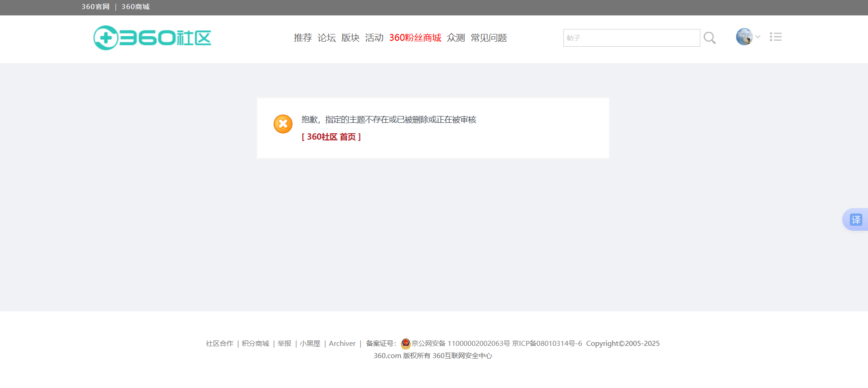Click 京公网安备 11000002002063号 link
868x388 pixels.
tap(461, 344)
